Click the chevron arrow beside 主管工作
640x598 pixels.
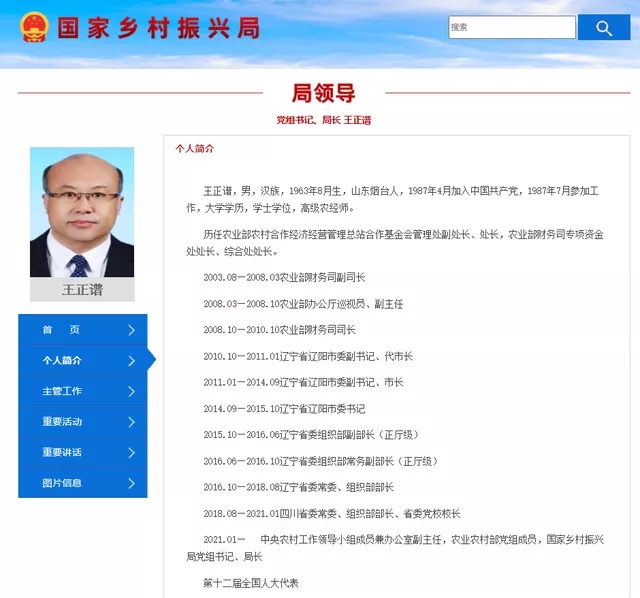point(132,391)
